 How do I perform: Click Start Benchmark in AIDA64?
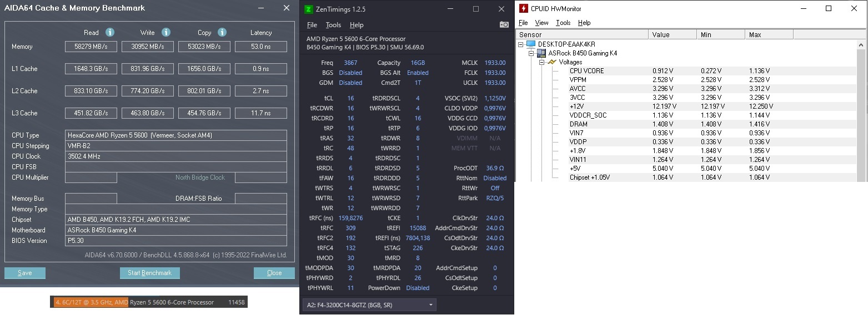click(150, 273)
